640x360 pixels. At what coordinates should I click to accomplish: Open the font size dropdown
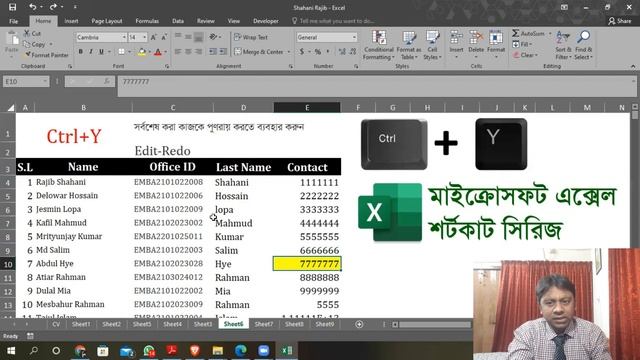coord(144,37)
